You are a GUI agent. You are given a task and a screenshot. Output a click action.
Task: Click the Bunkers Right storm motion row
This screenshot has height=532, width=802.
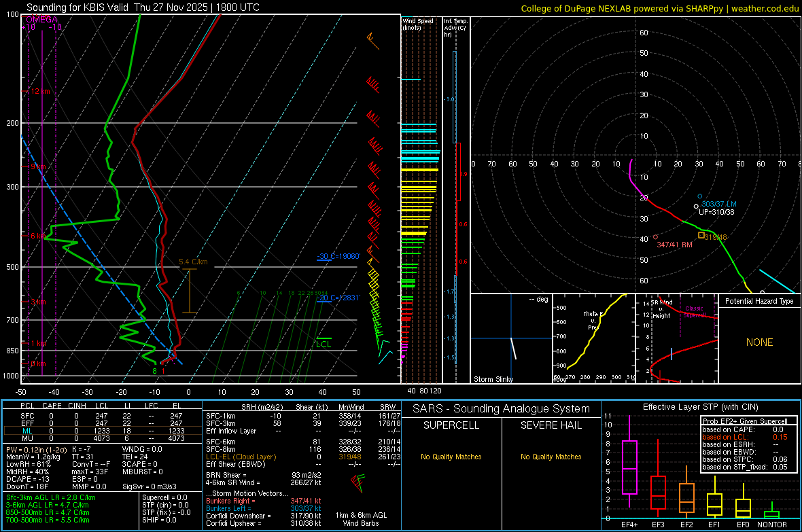[264, 501]
